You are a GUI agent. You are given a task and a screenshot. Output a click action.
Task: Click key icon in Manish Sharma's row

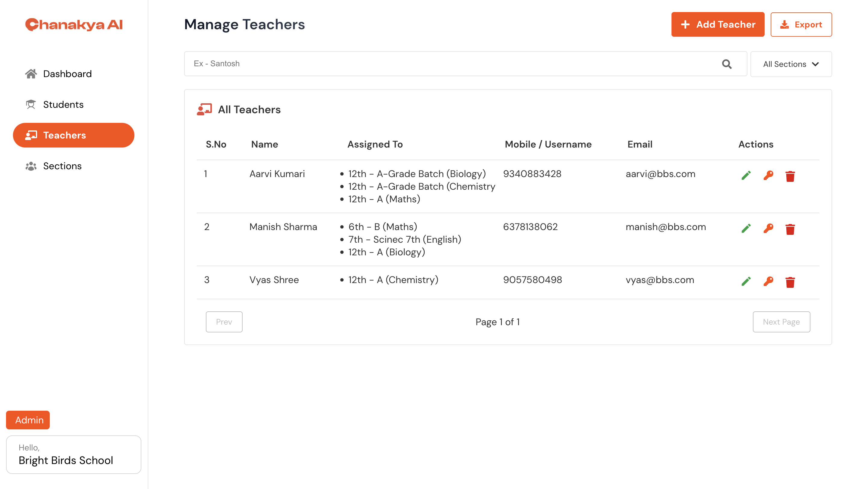[x=768, y=229]
